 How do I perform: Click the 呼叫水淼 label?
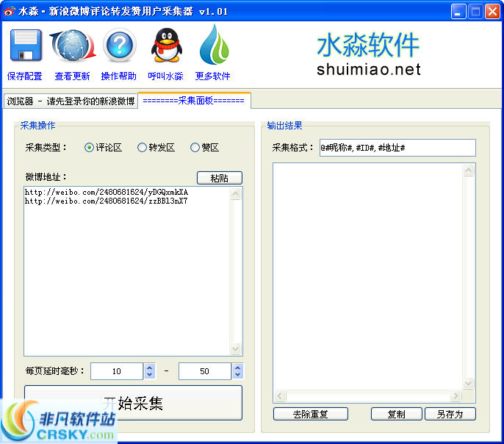point(165,76)
